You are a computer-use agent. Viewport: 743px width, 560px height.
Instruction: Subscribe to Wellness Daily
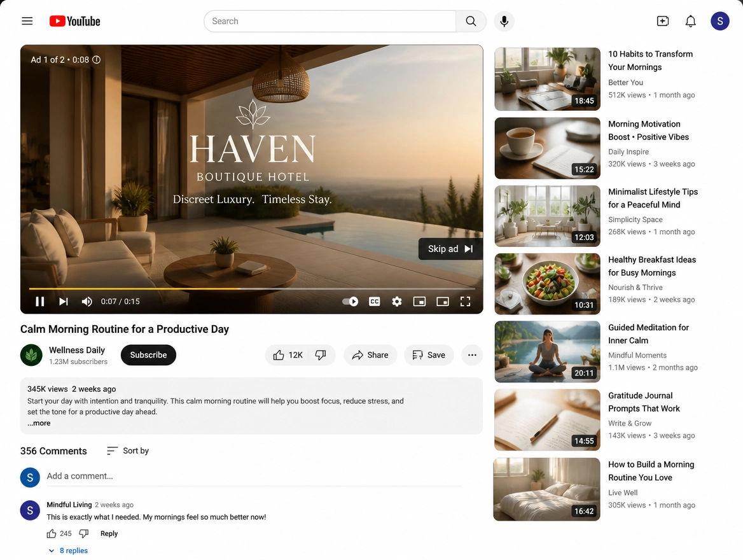point(148,354)
